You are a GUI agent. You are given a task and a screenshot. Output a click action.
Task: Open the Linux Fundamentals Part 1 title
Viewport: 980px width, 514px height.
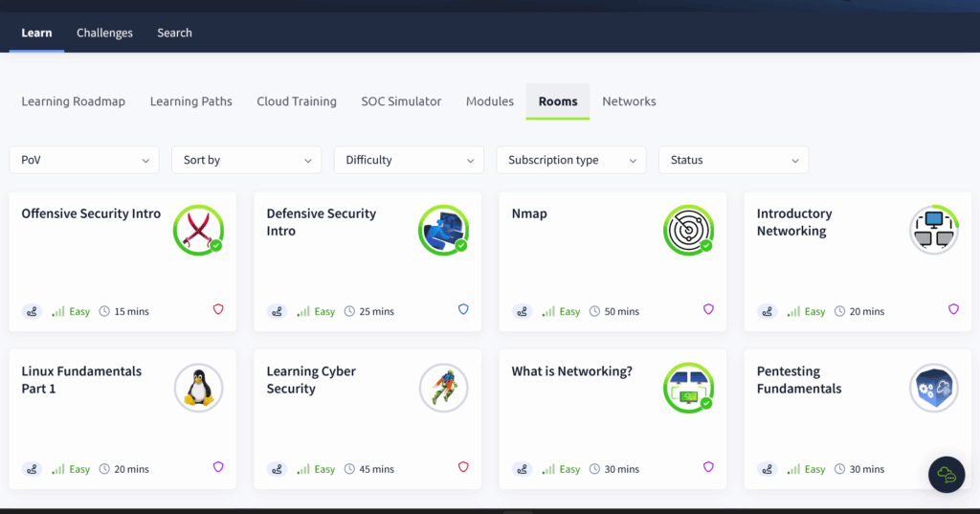tap(81, 380)
